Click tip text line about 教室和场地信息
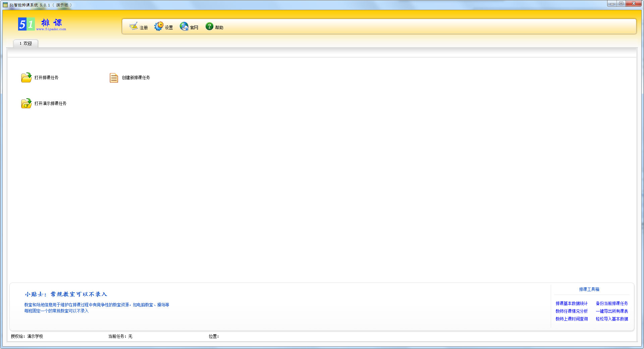 point(97,305)
